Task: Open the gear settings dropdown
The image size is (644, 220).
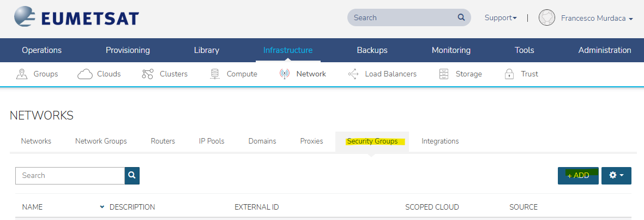Action: [x=616, y=176]
